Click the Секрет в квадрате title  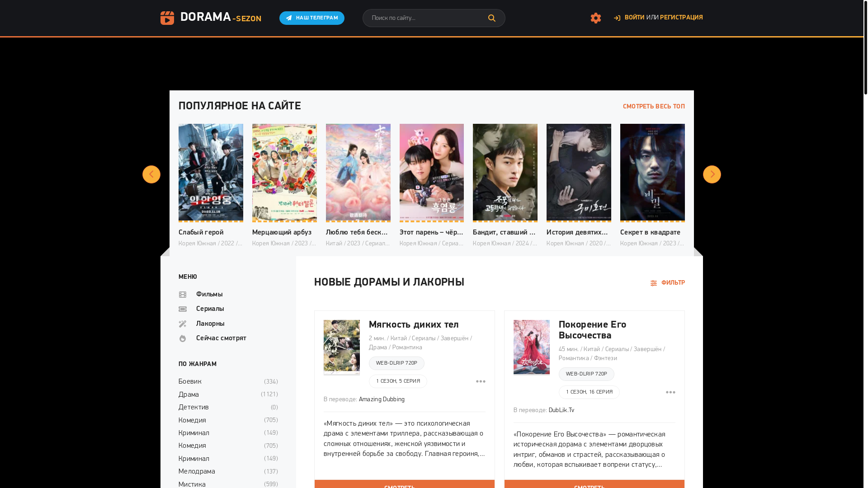tap(650, 232)
